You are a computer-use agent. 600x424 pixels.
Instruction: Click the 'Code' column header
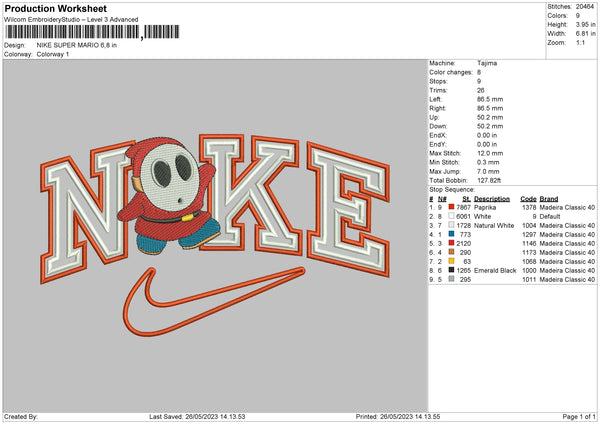click(x=528, y=199)
